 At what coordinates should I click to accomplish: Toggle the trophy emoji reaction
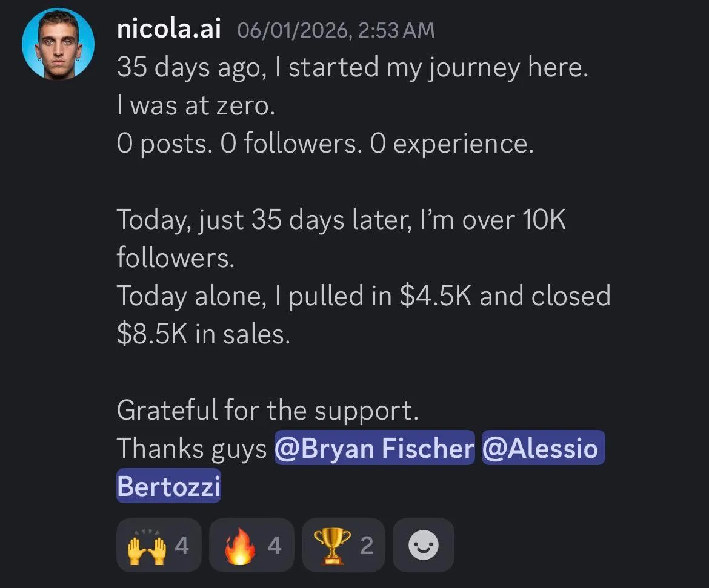pos(342,546)
